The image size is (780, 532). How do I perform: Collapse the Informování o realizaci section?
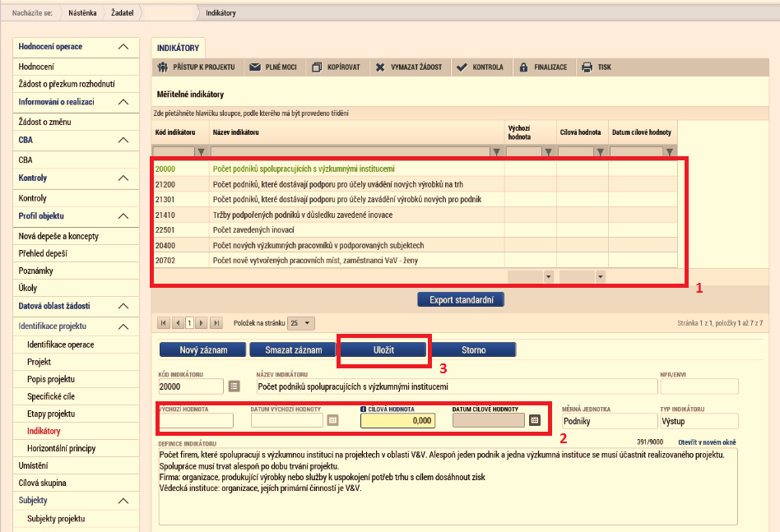point(123,102)
